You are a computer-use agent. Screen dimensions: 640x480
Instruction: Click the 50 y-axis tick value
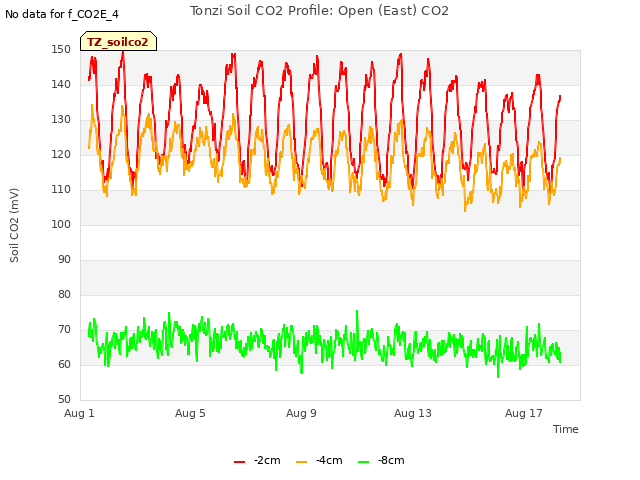pos(64,399)
